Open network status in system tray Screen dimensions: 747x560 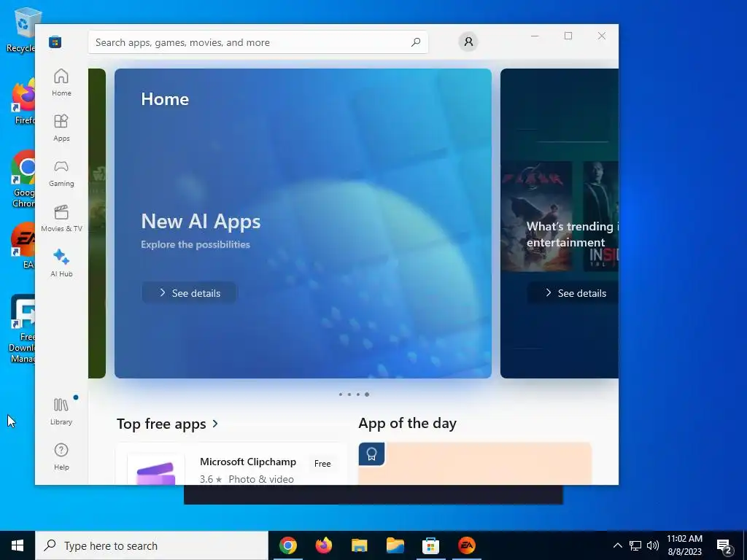pos(635,545)
